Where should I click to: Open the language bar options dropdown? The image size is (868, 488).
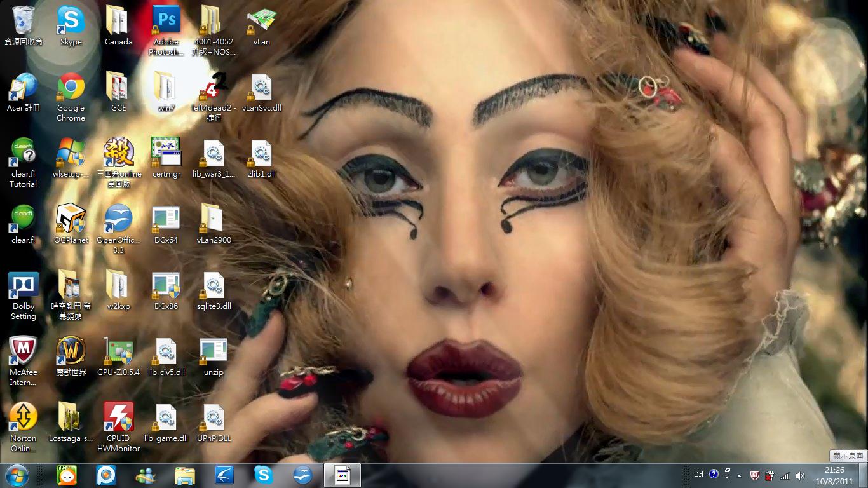[x=727, y=475]
